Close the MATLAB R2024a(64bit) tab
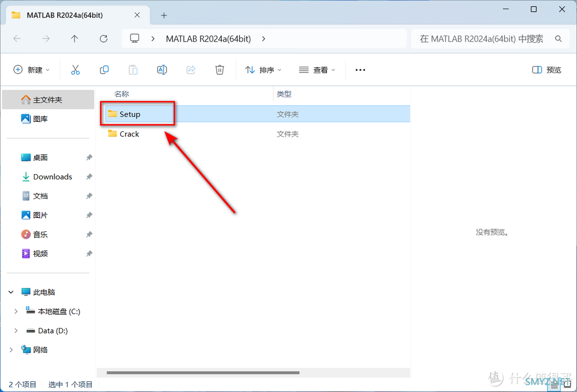577x392 pixels. point(137,15)
